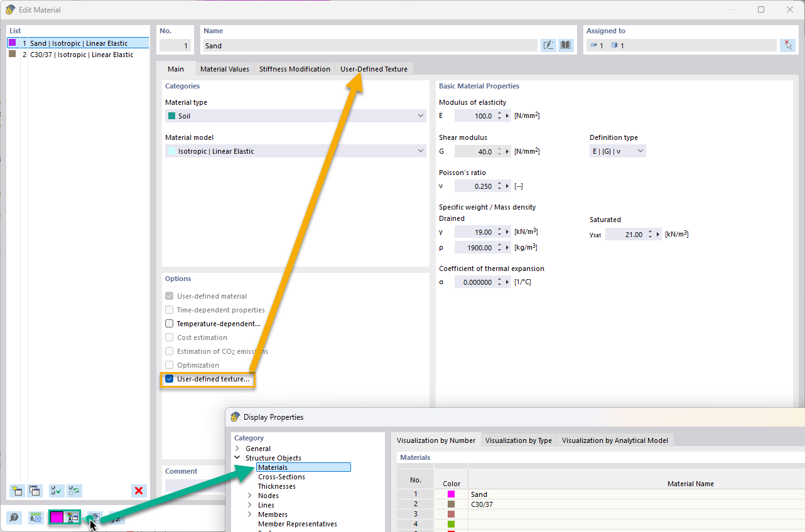Click the Modulus of elasticity E input field
Screen dimensions: 805x532
point(475,116)
